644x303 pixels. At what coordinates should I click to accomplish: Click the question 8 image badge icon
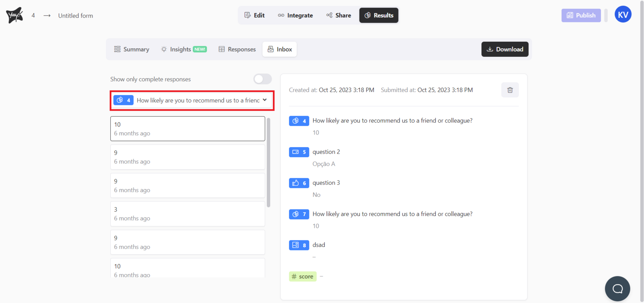(299, 245)
